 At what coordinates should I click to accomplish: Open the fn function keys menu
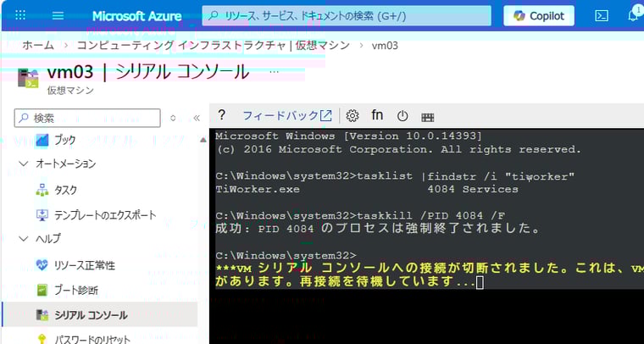[377, 115]
